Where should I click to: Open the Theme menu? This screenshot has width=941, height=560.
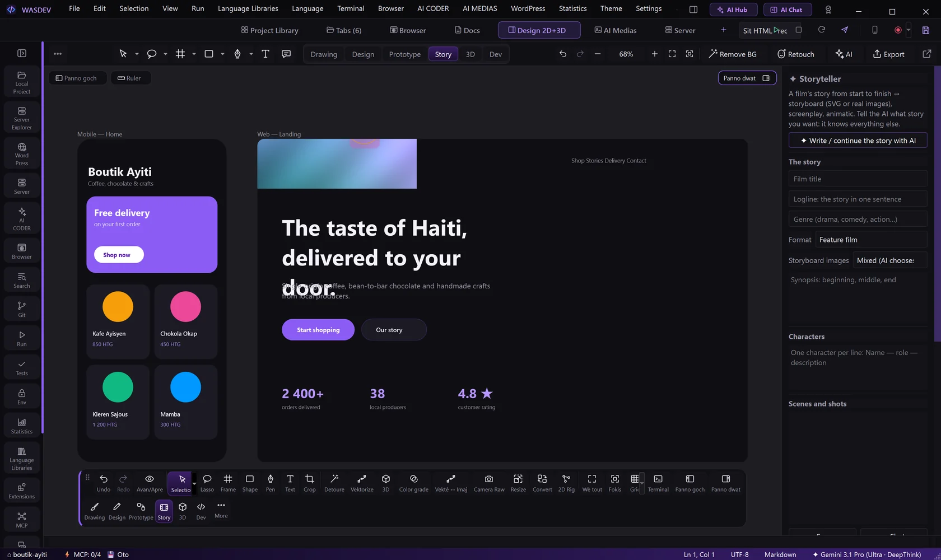[611, 8]
